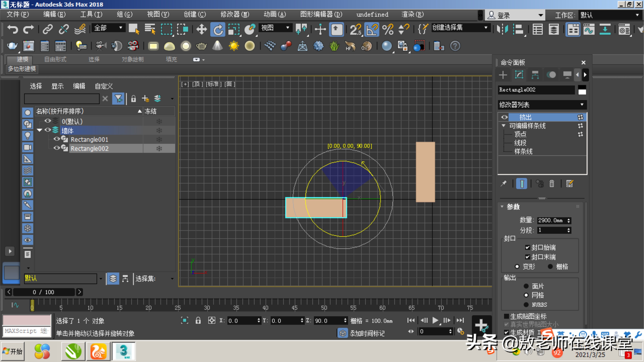The image size is (644, 362).
Task: Collapse the 参数 rollout
Action: tap(502, 206)
